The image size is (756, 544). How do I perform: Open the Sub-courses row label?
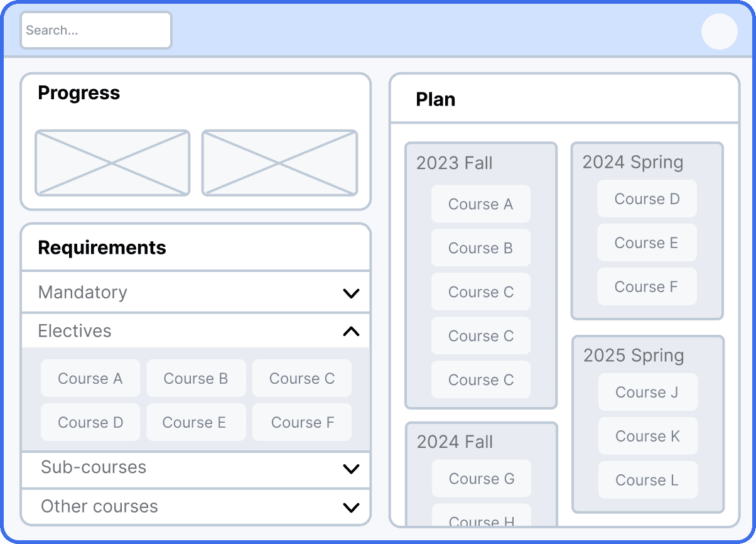[x=94, y=467]
